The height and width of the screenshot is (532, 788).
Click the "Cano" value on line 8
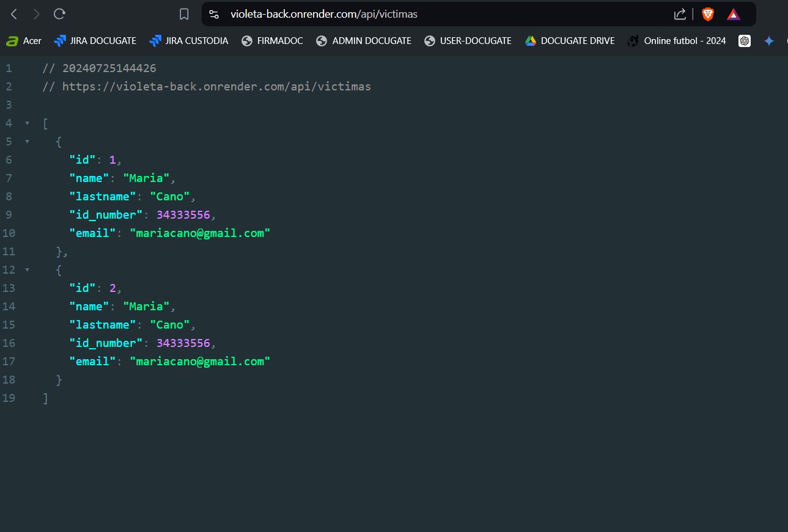pyautogui.click(x=169, y=197)
